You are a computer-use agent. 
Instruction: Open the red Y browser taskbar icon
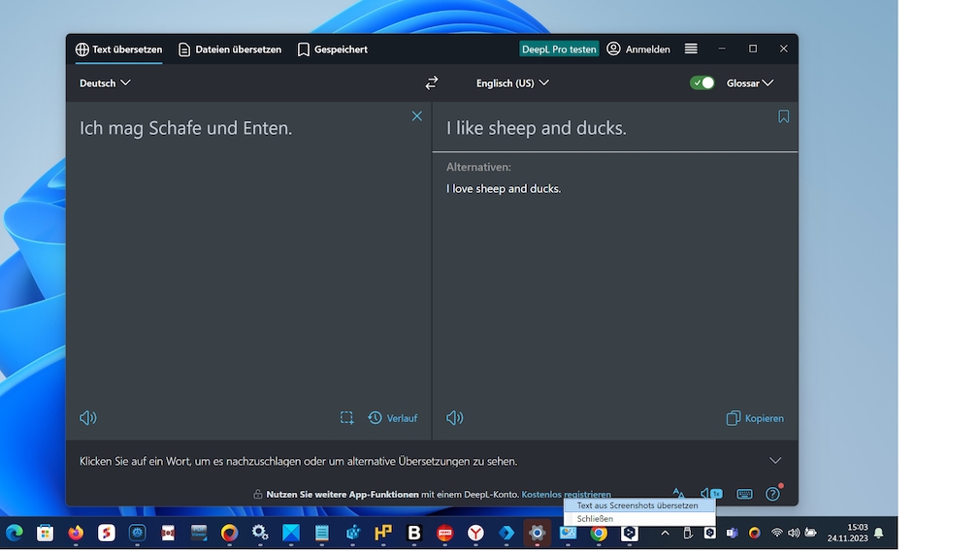click(475, 533)
